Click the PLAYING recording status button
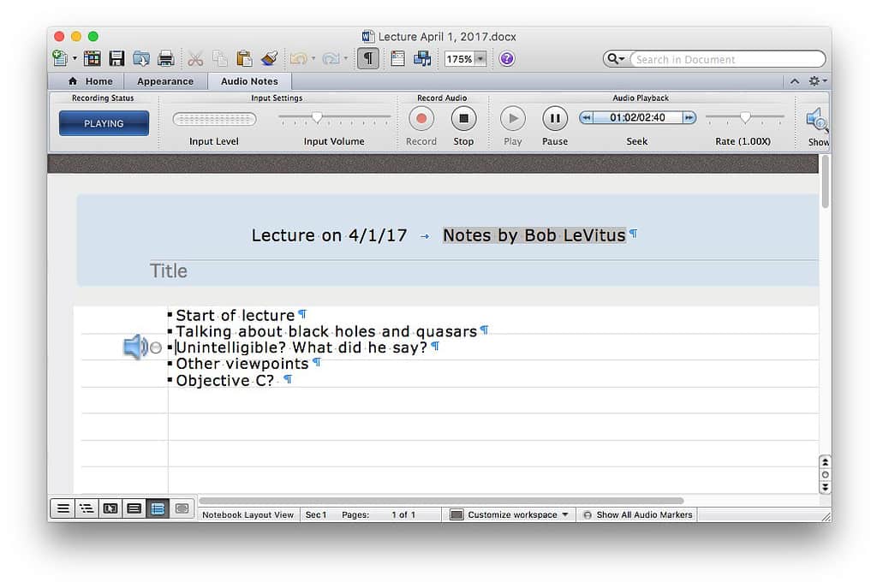 pos(104,123)
